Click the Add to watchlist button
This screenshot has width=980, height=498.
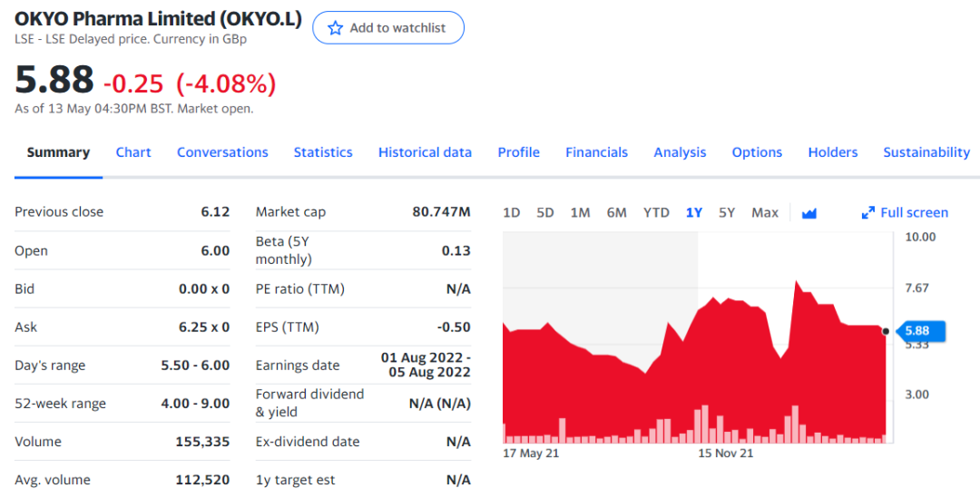[388, 28]
